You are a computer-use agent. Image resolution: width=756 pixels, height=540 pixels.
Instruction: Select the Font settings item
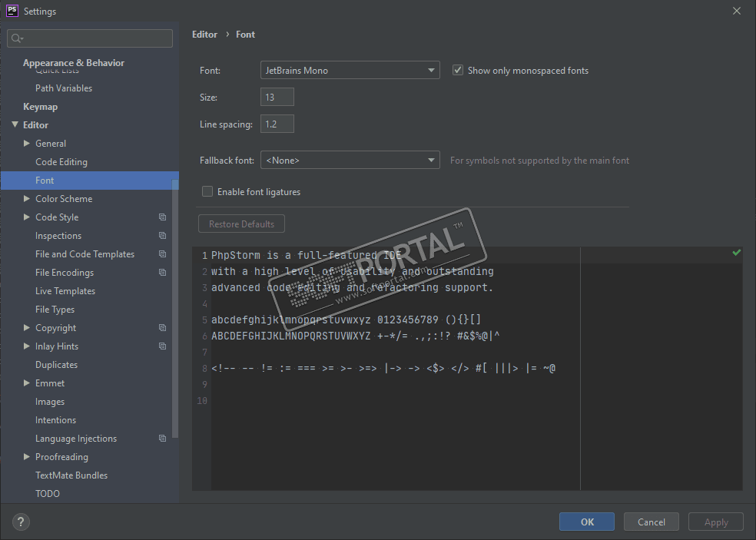coord(90,181)
